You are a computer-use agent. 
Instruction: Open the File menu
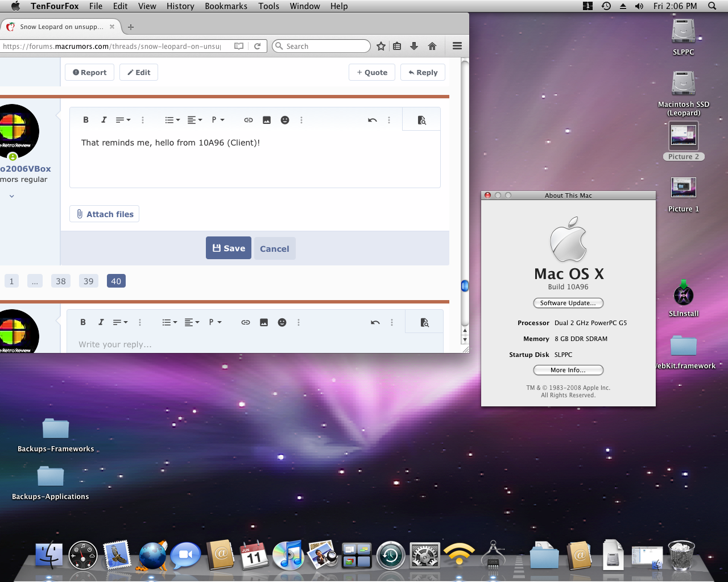[x=96, y=6]
